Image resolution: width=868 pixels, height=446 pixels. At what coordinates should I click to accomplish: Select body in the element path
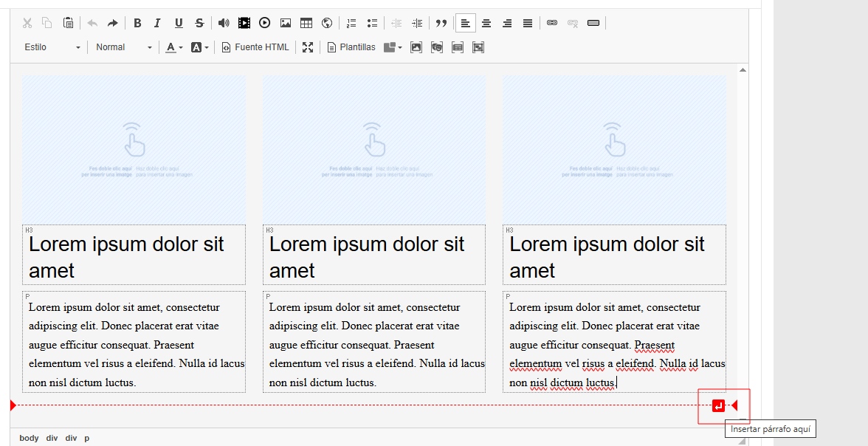[29, 438]
